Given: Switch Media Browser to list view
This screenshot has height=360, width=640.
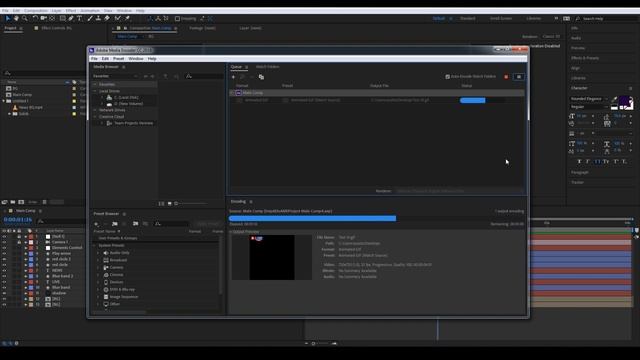Looking at the screenshot, I should point(161,203).
